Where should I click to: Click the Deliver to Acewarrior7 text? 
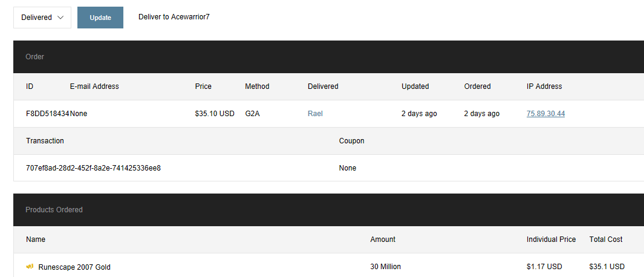coord(174,17)
